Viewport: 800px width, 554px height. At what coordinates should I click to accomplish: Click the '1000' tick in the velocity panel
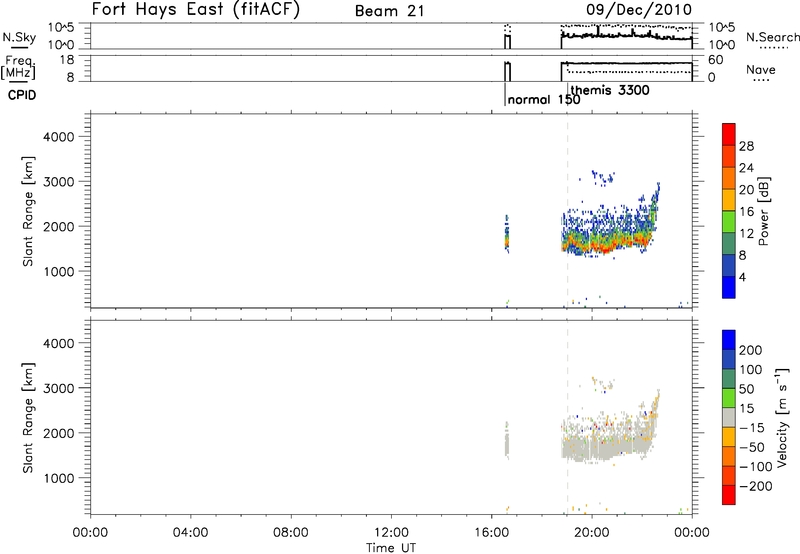(59, 478)
